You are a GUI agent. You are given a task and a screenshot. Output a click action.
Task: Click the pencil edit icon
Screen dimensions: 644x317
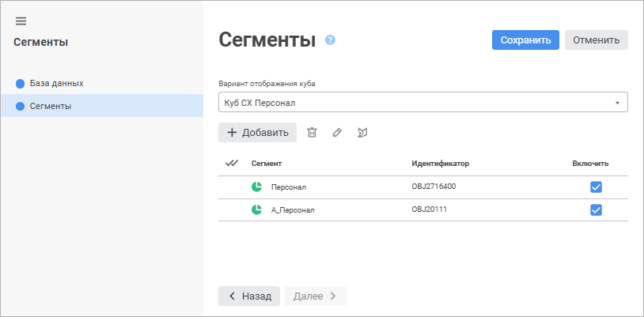(x=337, y=133)
